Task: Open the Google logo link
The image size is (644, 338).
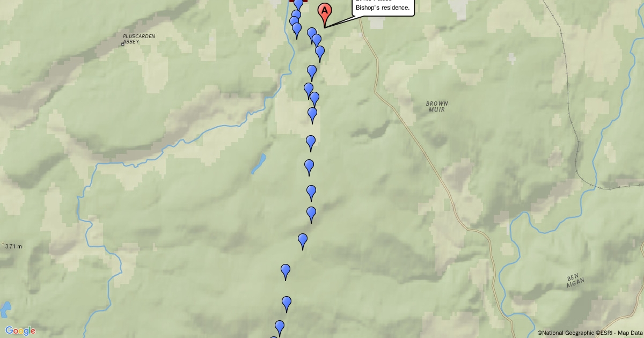Action: tap(20, 330)
